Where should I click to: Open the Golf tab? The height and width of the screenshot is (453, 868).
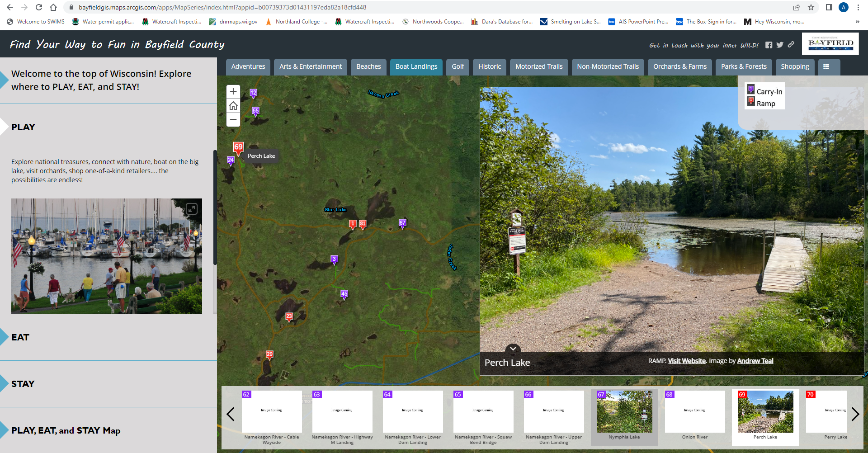pos(458,67)
